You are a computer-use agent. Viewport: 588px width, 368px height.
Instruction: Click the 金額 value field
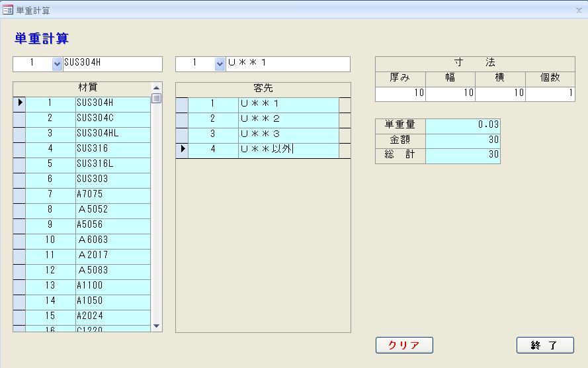(x=463, y=140)
